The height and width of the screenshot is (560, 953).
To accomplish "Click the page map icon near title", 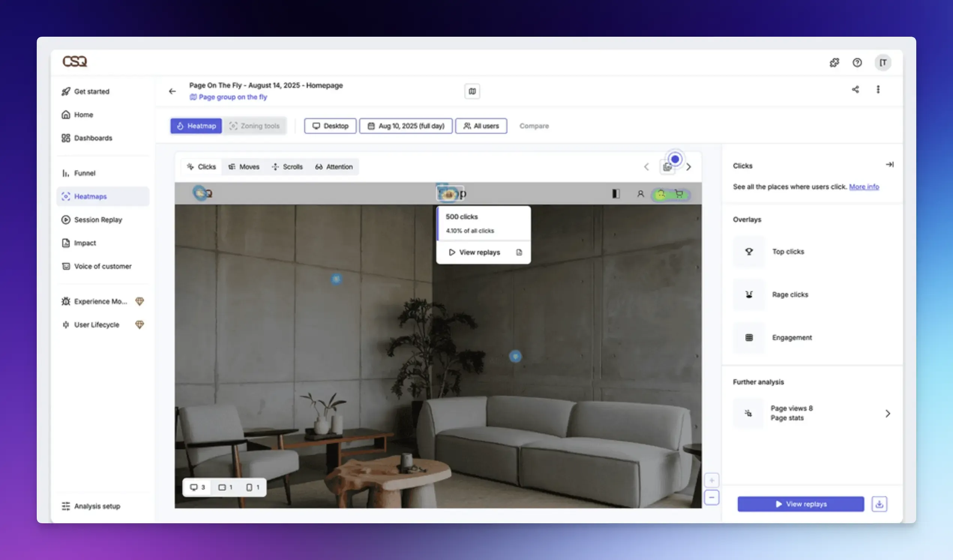I will click(x=472, y=91).
